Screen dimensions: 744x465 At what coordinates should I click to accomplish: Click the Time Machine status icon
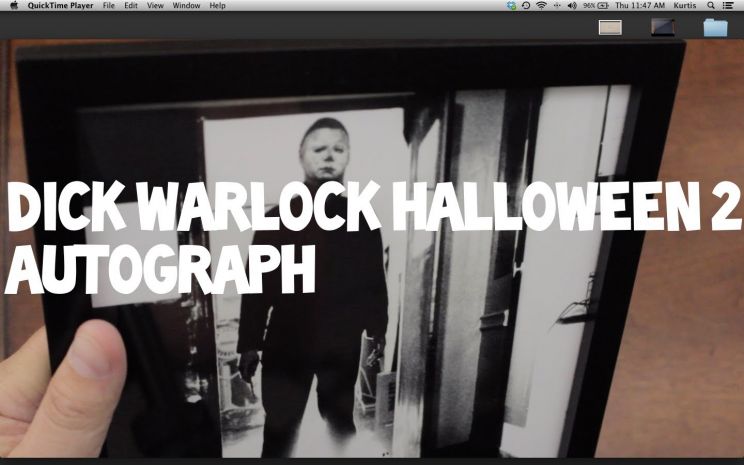526,6
